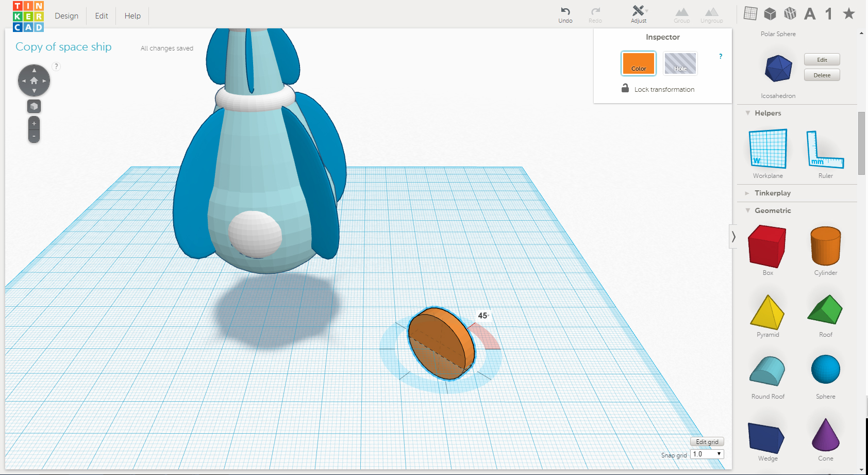Pick the yellow Pyramid shape
Screen dimensions: 868x475
pos(767,312)
